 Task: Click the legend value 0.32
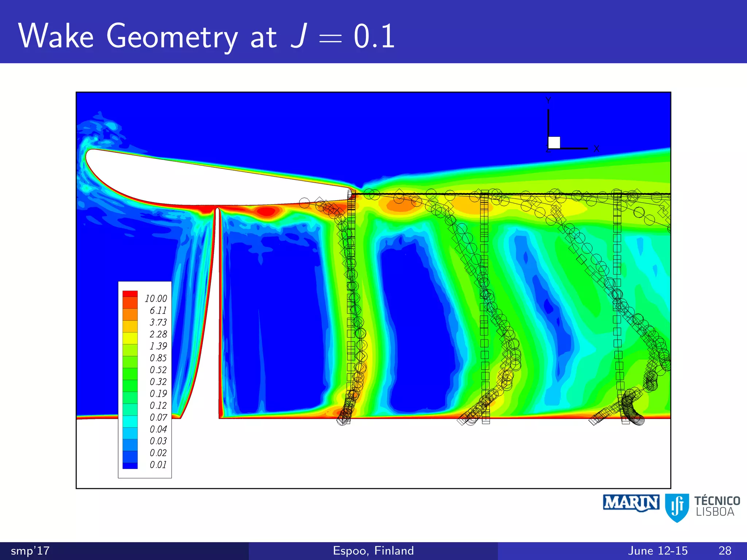(x=158, y=382)
